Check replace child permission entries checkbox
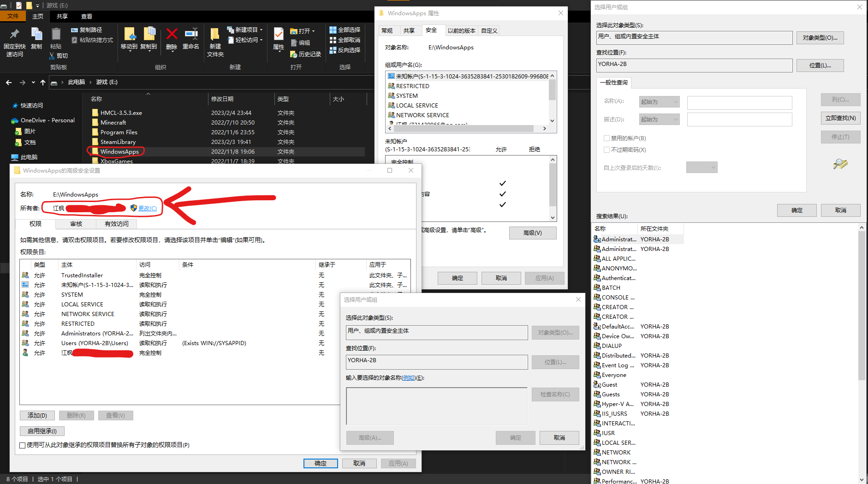Image resolution: width=868 pixels, height=484 pixels. (x=23, y=445)
